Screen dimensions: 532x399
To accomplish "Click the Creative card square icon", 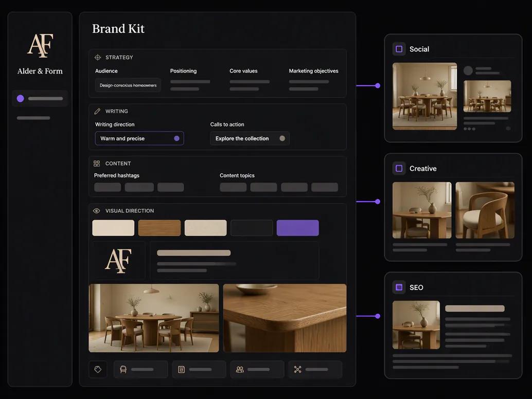I will coord(399,169).
